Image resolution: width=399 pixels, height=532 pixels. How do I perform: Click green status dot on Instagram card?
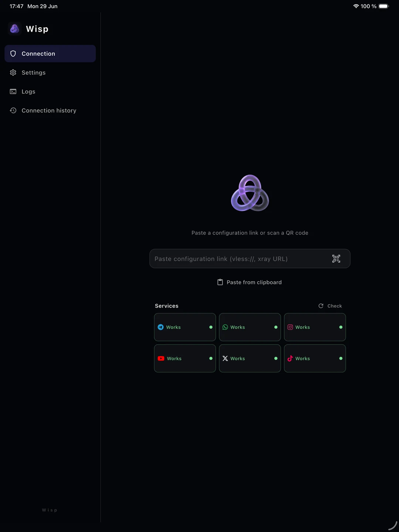(x=341, y=327)
